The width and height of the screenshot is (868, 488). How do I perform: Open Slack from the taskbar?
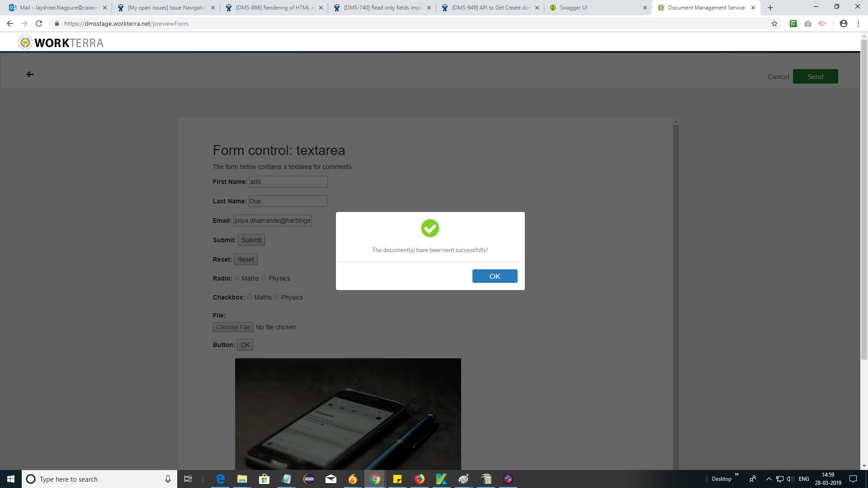(x=508, y=479)
